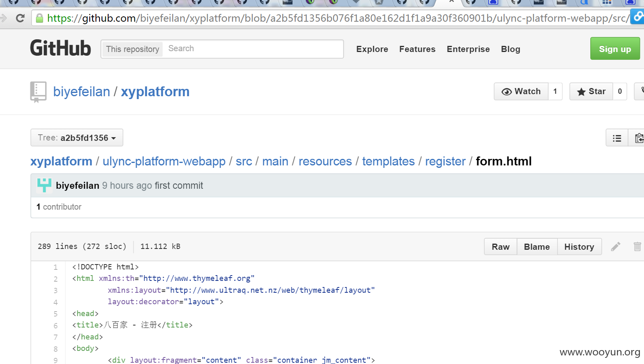
Task: Delete the file using the trash icon
Action: click(637, 246)
